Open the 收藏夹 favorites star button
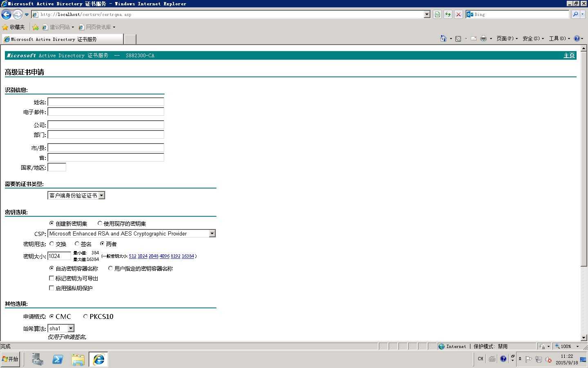Screen dimensions: 588x368 (13, 27)
